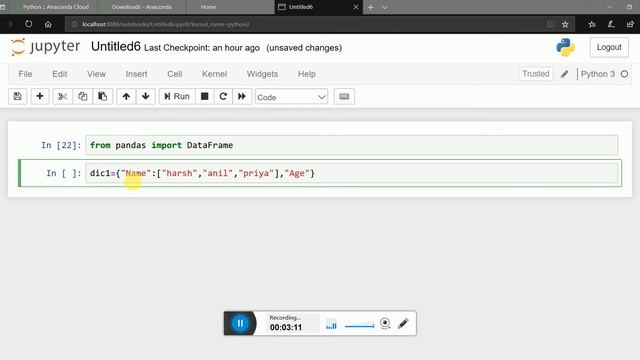Copy selected cells using the toolbar icon
The image size is (640, 360).
tap(82, 97)
